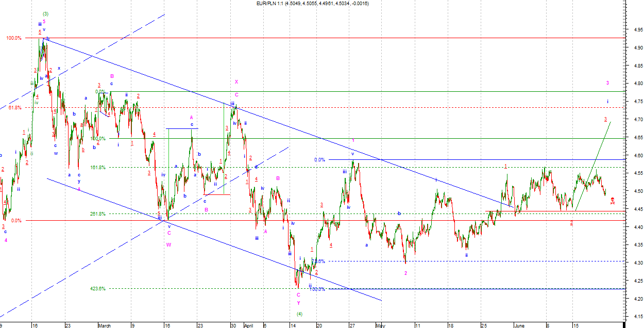This screenshot has height=328, width=644.
Task: Select the green 423.6% extension label
Action: coord(98,289)
